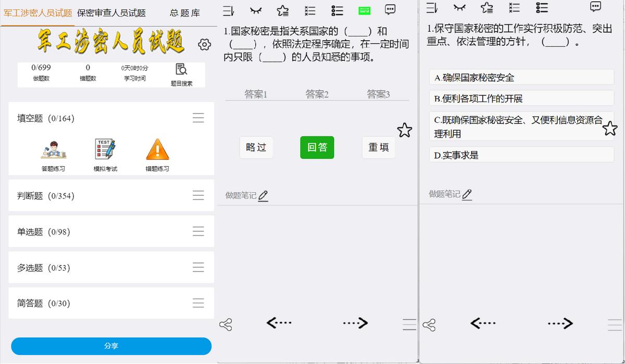Star the multiple-choice question in right panel
This screenshot has width=625, height=364.
(609, 128)
